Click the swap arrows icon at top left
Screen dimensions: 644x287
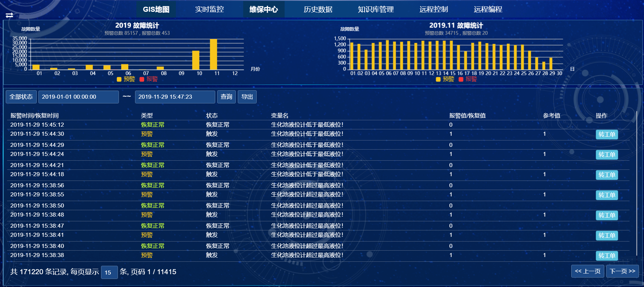[x=9, y=15]
